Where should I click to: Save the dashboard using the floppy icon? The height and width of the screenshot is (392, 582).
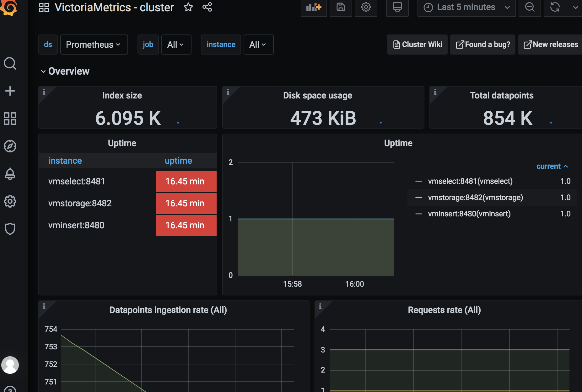pos(341,7)
